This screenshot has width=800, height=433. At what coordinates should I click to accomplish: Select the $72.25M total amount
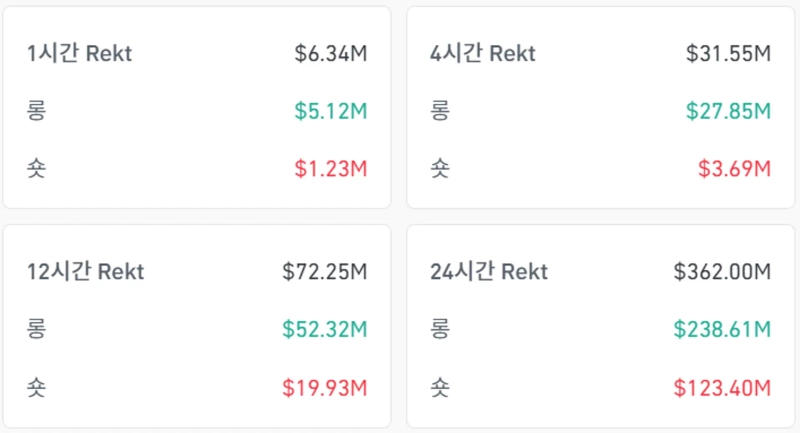tap(325, 271)
